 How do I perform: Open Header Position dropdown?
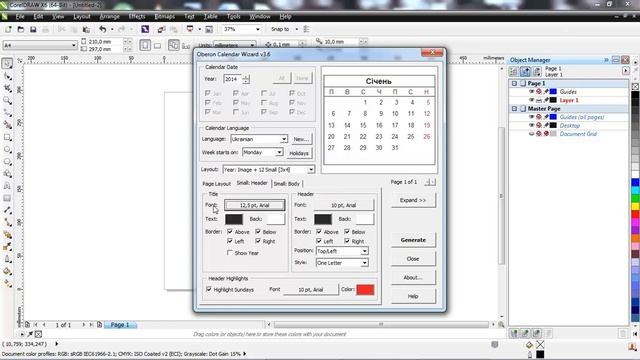point(364,251)
